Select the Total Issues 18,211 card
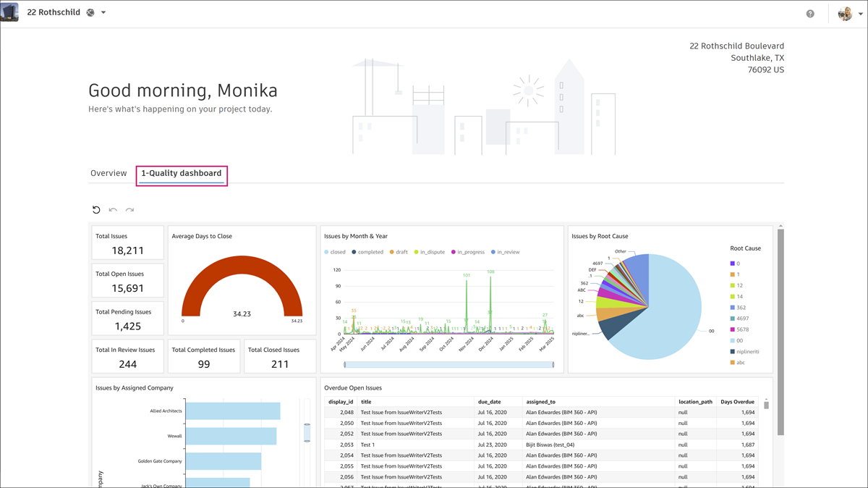The height and width of the screenshot is (488, 868). 127,243
